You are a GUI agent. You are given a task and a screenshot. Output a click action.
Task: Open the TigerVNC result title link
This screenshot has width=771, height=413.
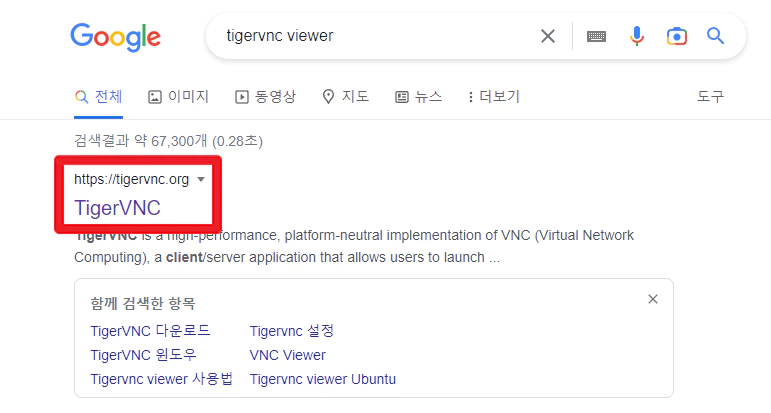pos(118,208)
